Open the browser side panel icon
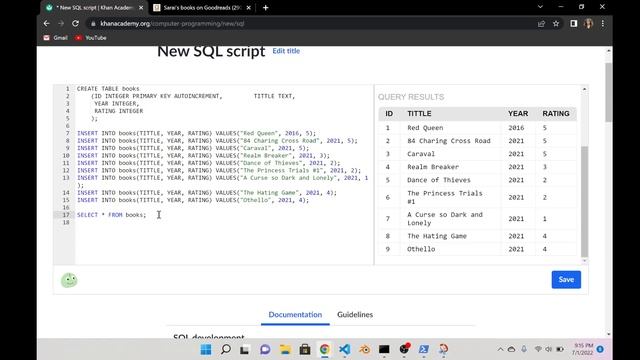This screenshot has height=360, width=640. (x=574, y=24)
